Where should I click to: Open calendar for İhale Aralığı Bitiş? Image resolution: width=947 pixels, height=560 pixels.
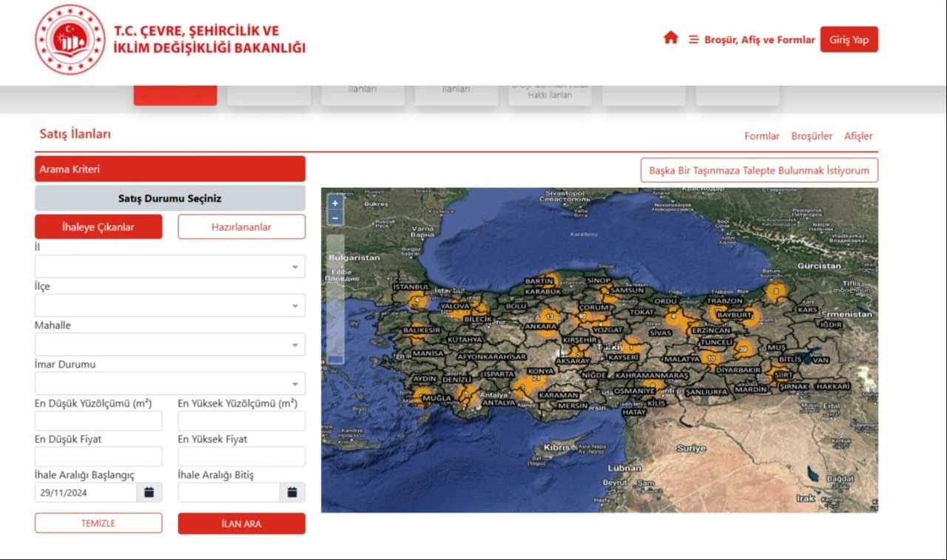pos(292,493)
